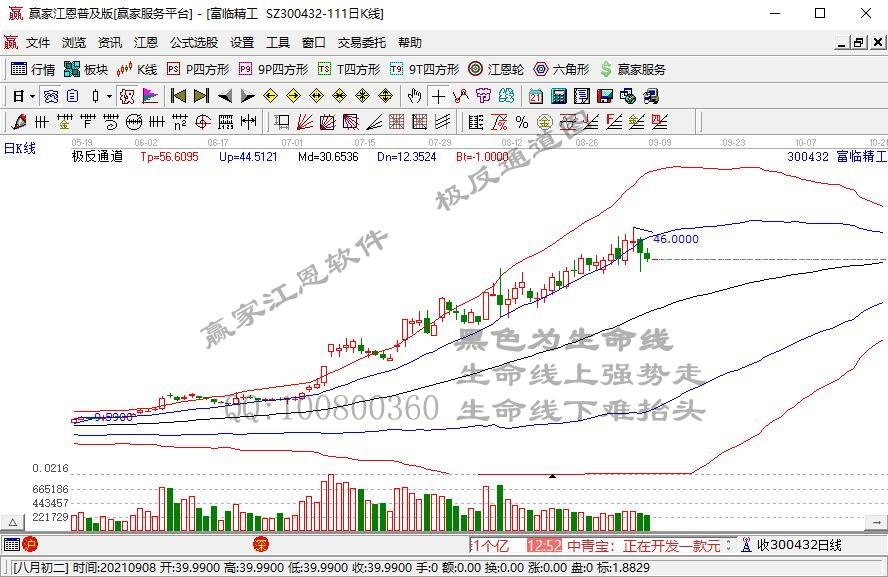Click the percent sign drawing tool
The width and height of the screenshot is (888, 577).
521,122
